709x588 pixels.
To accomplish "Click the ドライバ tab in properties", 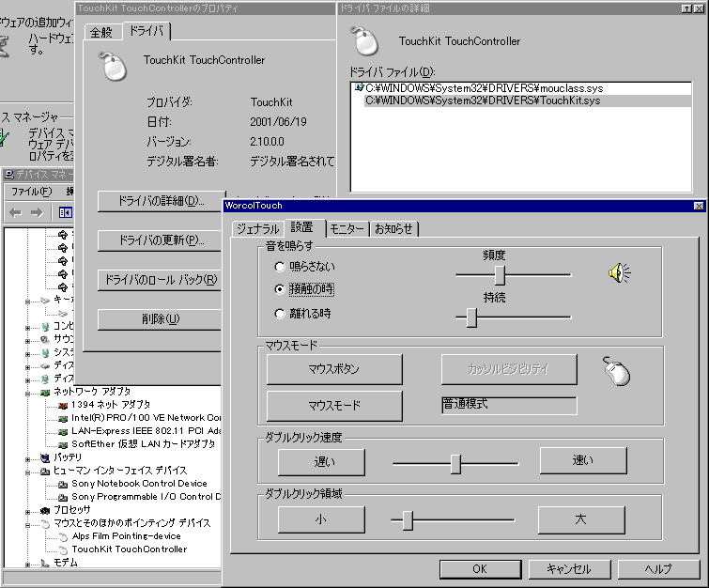I will tap(146, 31).
